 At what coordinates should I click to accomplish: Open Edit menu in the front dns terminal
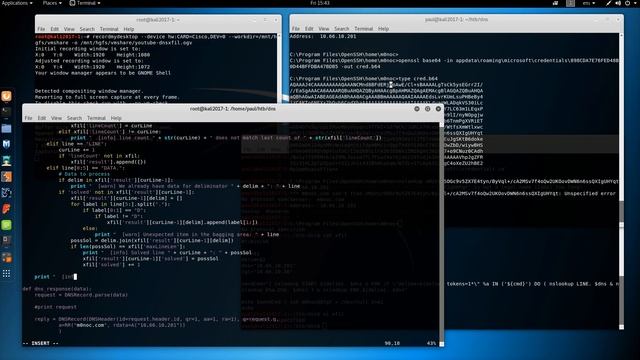point(42,118)
